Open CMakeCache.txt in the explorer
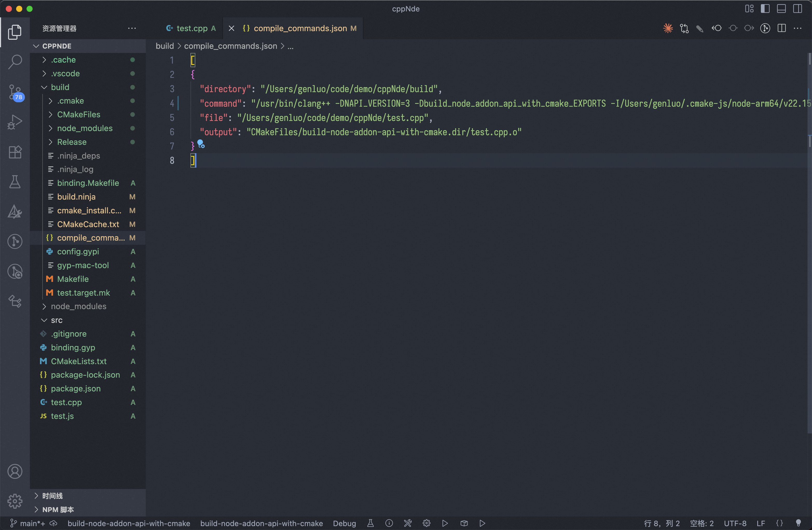The width and height of the screenshot is (812, 530). click(x=88, y=224)
